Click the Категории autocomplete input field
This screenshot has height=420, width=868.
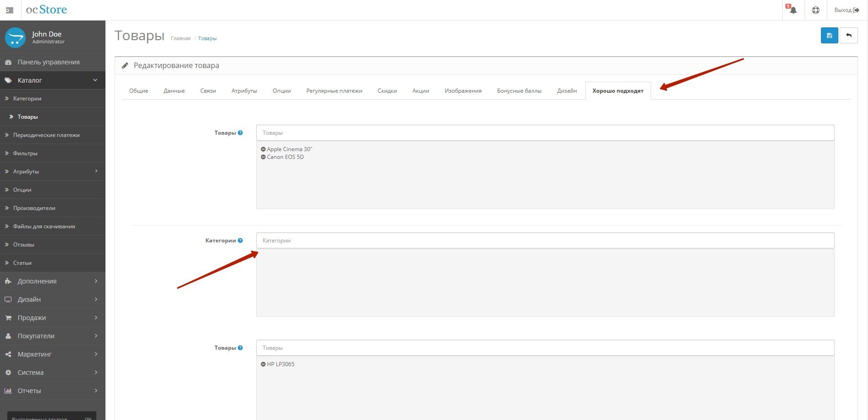pos(545,241)
